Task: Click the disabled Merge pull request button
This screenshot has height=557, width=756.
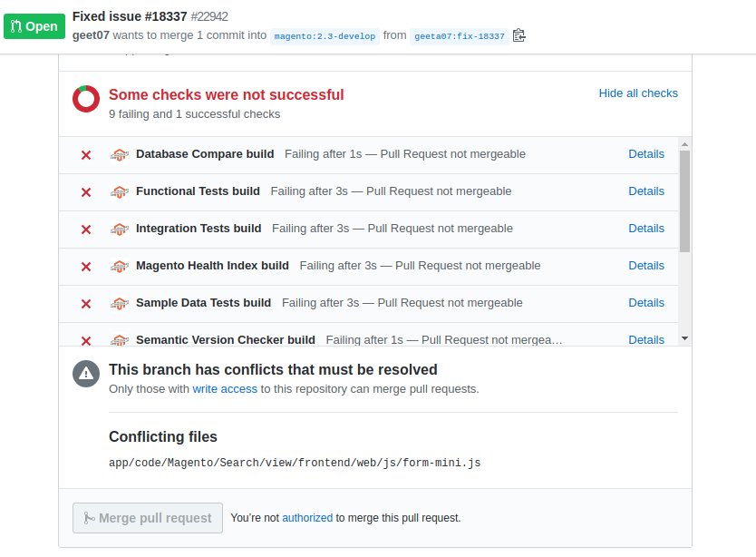Action: [148, 518]
